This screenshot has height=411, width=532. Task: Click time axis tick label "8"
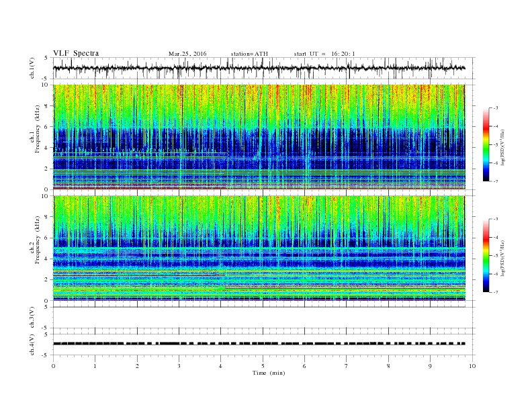tap(388, 366)
